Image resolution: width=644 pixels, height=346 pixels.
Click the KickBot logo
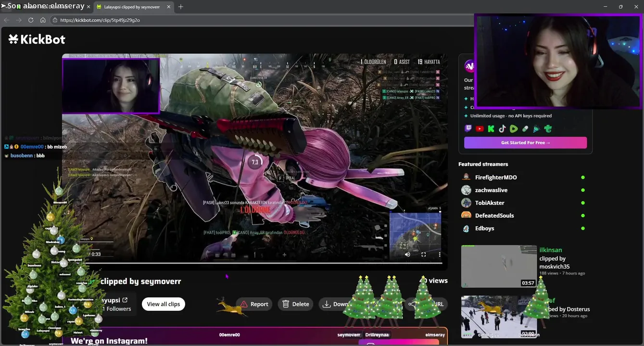tap(37, 39)
